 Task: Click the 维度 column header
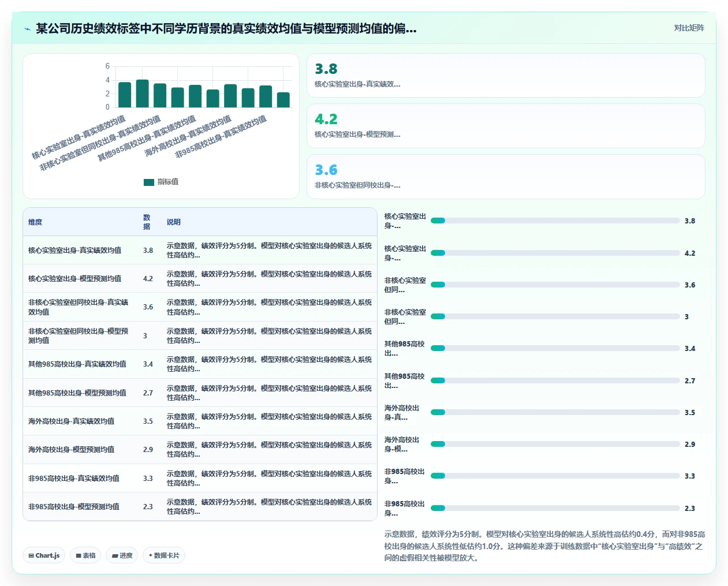pos(35,222)
